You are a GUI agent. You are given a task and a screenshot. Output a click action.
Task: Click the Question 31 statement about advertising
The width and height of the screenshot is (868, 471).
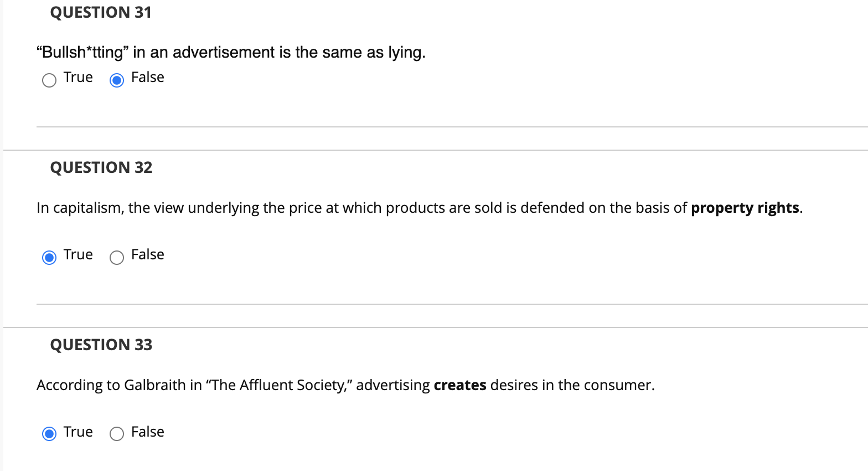231,52
